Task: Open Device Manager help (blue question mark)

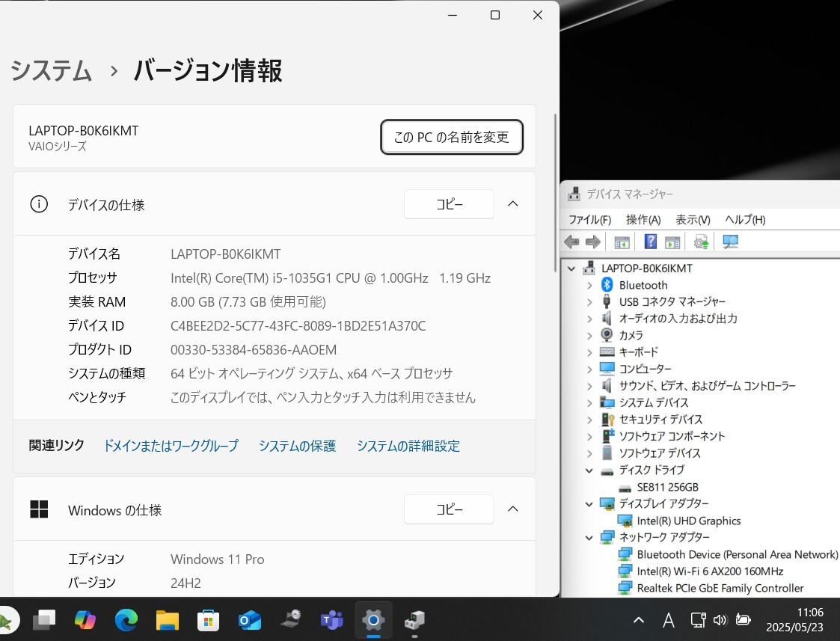Action: [650, 242]
